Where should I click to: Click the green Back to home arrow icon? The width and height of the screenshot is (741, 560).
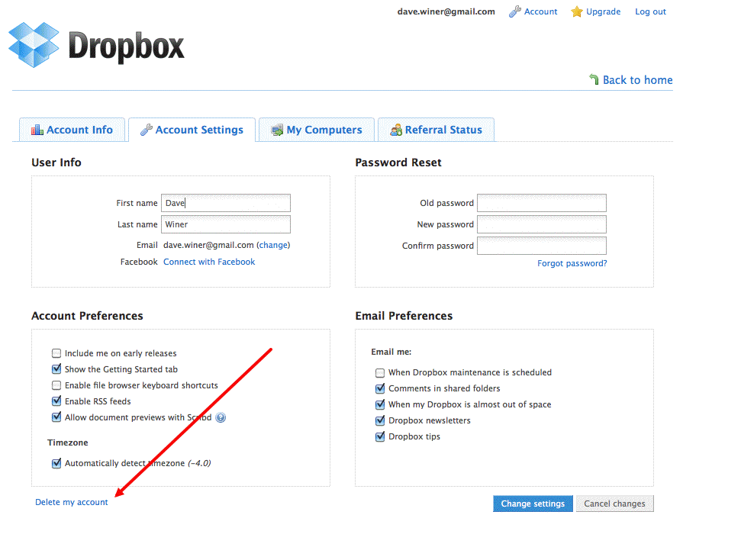(594, 79)
